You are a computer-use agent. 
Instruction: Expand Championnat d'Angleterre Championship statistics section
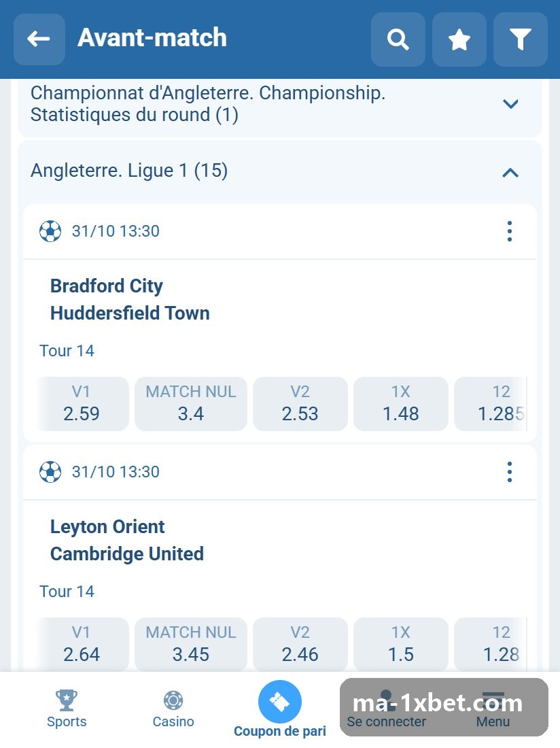(280, 104)
